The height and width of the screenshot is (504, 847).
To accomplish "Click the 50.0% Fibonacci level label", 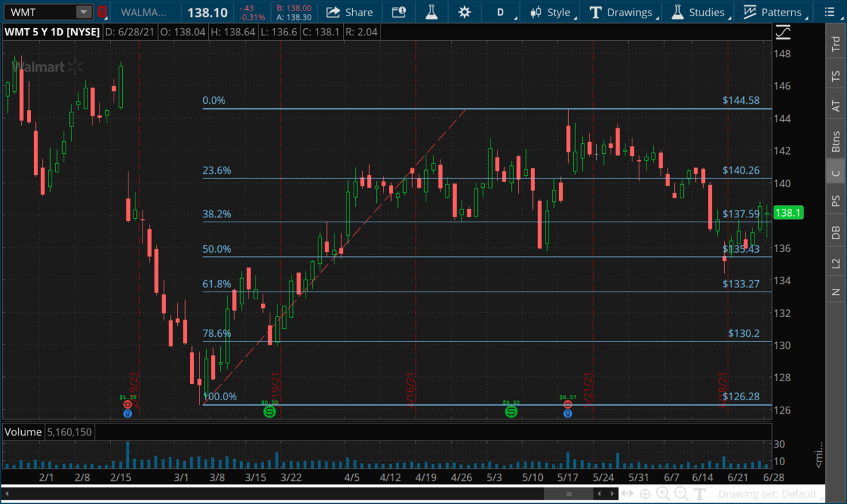I will [217, 248].
